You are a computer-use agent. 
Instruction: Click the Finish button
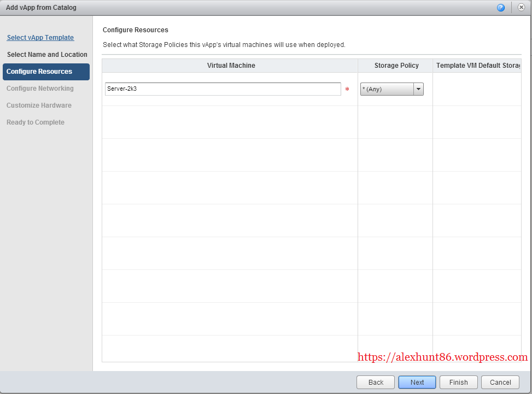458,383
